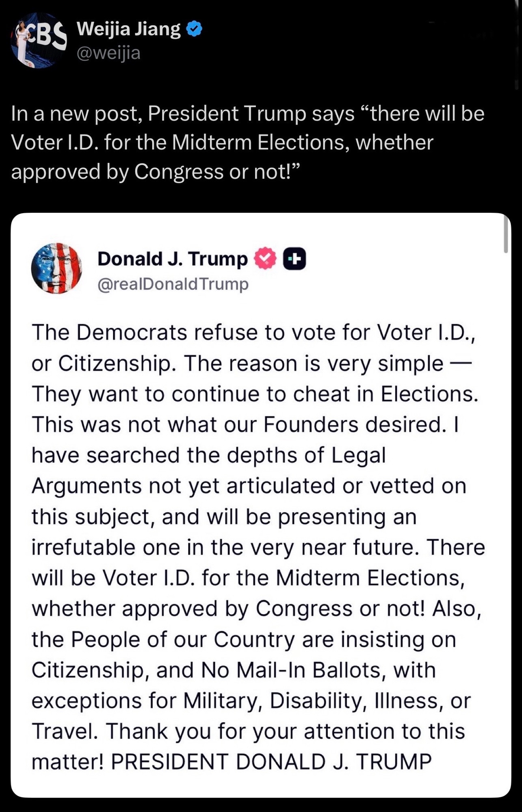Viewport: 522px width, 812px height.
Task: Click the @realDonaldTrump handle
Action: click(173, 284)
